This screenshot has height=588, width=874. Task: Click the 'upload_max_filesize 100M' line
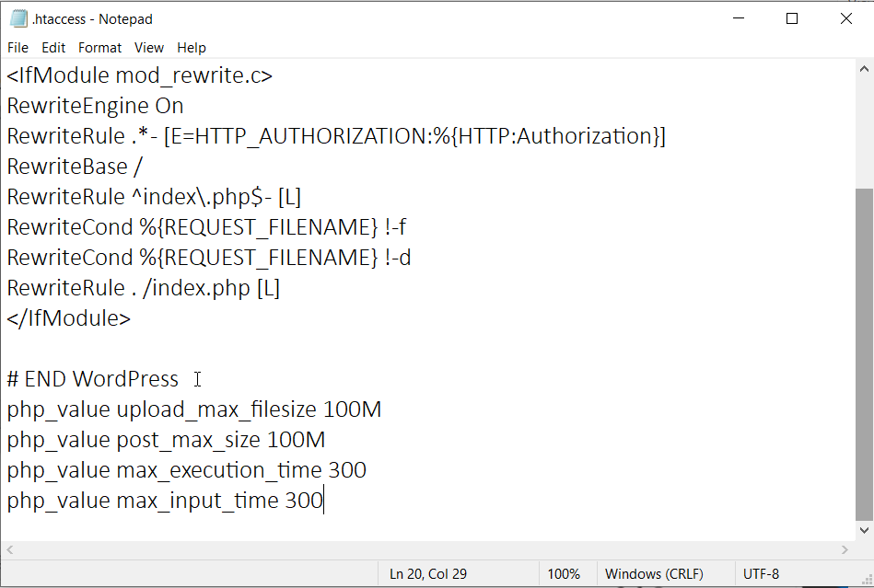tap(194, 409)
